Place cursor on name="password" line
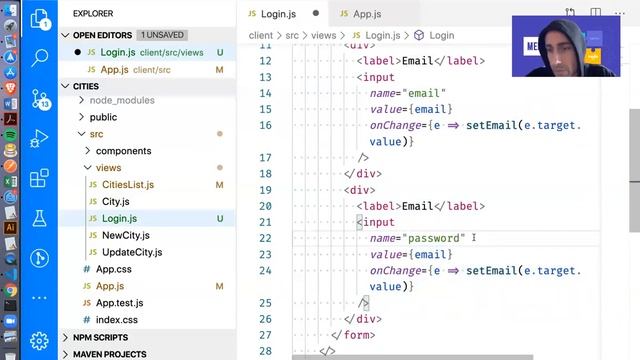 417,238
